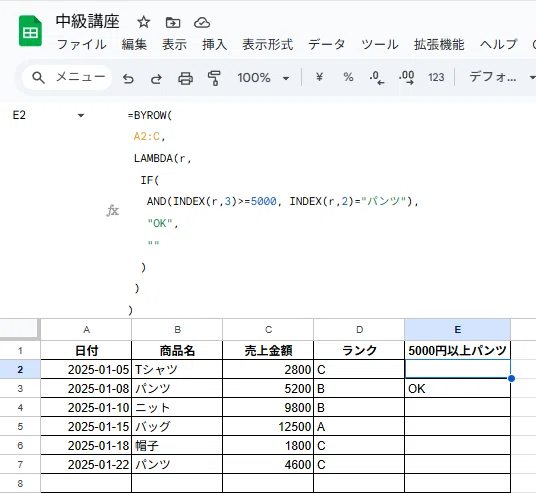
Task: Select column B header
Action: tap(177, 330)
